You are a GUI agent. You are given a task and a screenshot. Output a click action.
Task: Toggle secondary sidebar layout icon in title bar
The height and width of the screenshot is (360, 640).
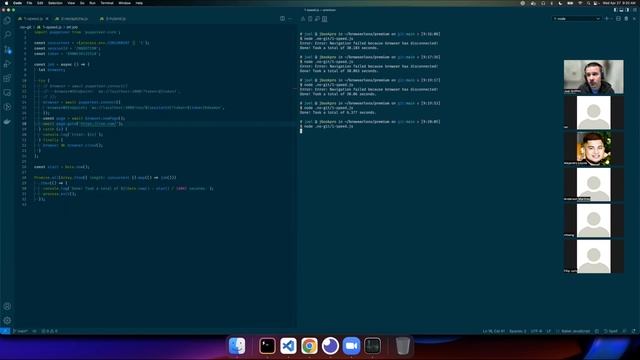(627, 10)
